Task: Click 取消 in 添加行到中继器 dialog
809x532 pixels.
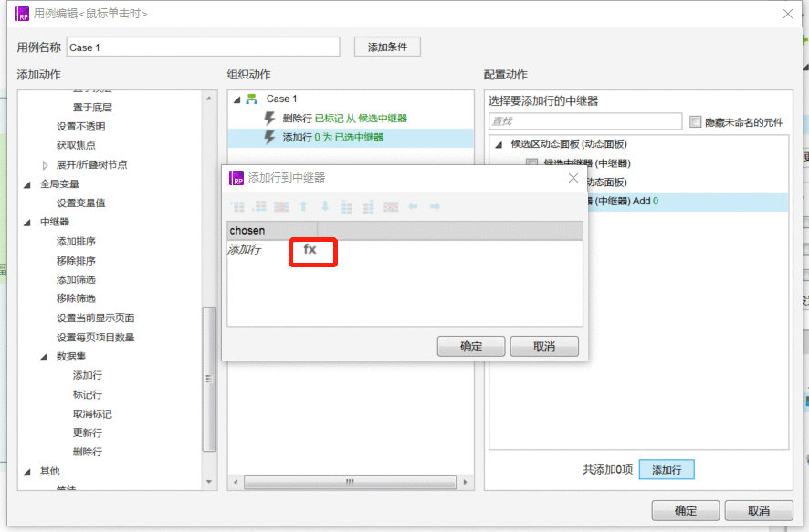Action: [544, 347]
